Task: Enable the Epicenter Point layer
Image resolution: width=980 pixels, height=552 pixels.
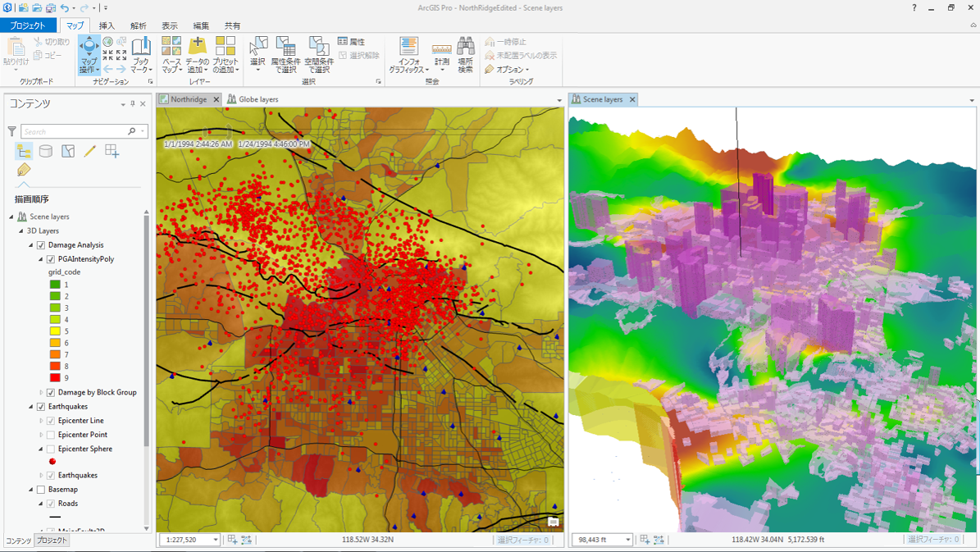Action: (51, 435)
